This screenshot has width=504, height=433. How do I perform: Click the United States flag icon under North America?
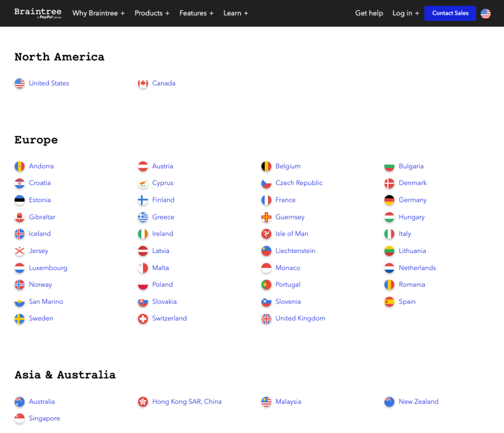20,84
